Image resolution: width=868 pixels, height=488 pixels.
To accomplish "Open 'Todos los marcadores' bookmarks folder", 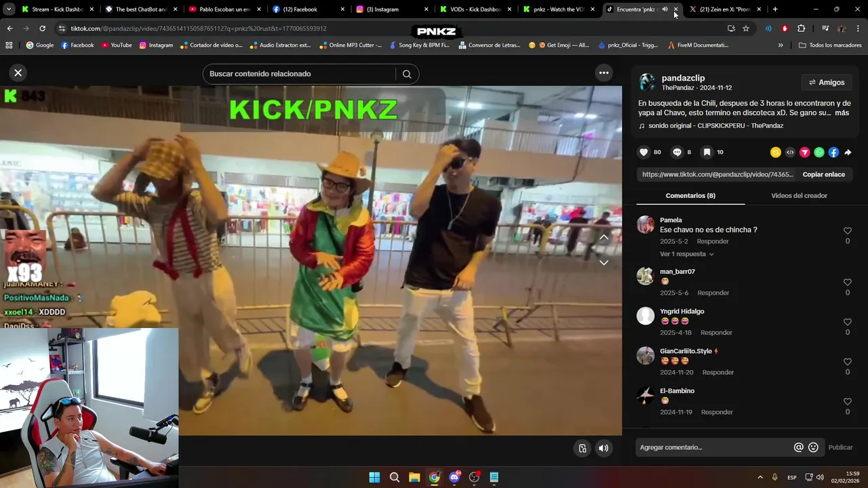I will click(x=830, y=45).
